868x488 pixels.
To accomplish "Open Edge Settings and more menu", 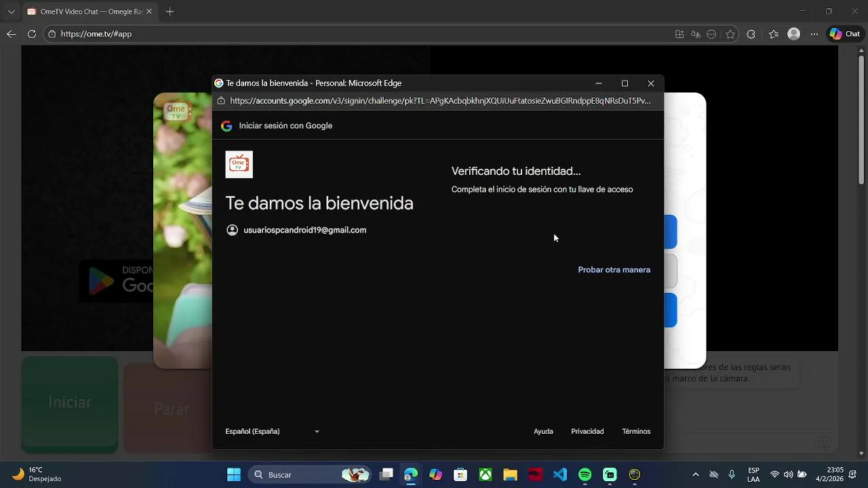I will click(814, 34).
